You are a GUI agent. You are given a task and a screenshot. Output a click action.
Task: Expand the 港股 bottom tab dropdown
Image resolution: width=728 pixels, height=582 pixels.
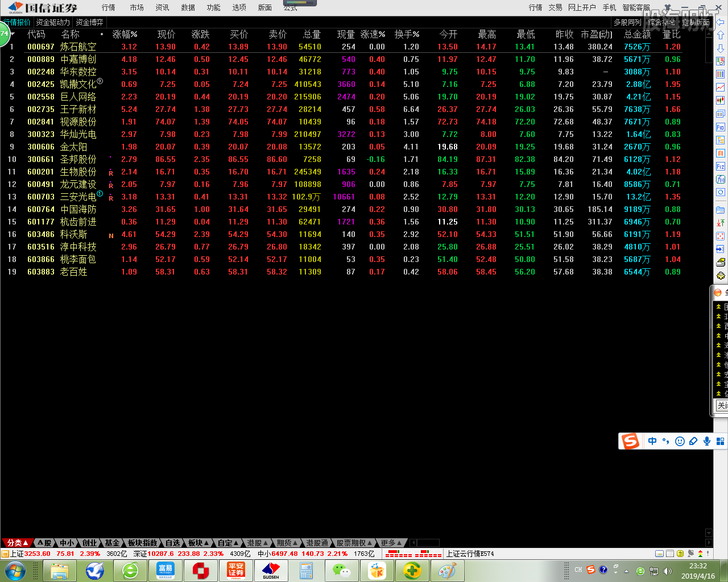click(258, 543)
